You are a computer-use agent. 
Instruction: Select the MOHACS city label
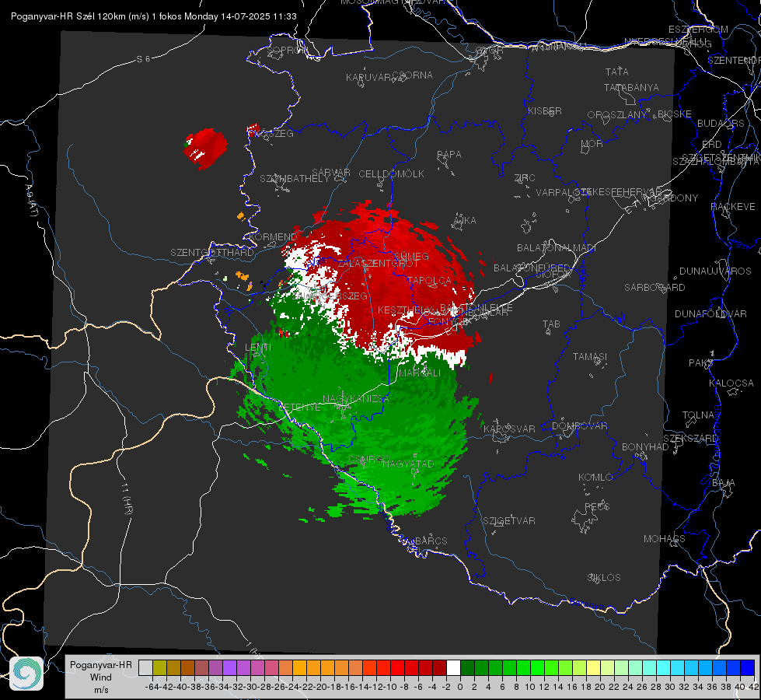pyautogui.click(x=665, y=539)
